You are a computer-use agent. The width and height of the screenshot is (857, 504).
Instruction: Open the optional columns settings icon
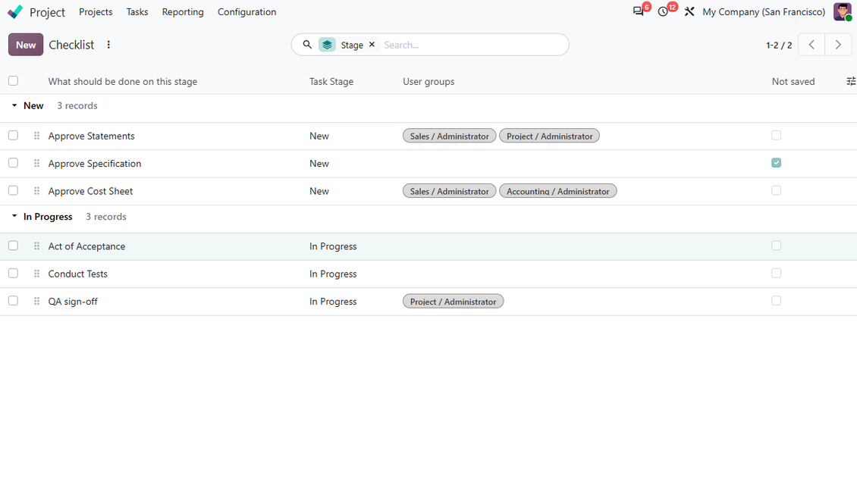pos(850,81)
